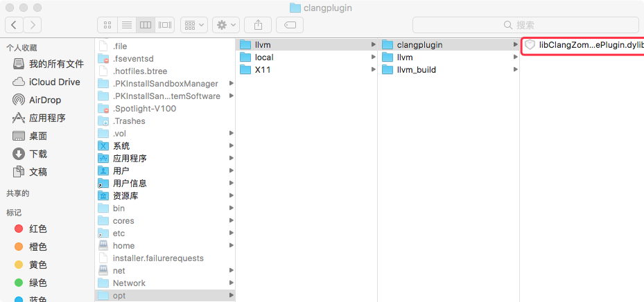This screenshot has width=644, height=302.
Task: Select the .hotfiles.btree file
Action: click(165, 71)
